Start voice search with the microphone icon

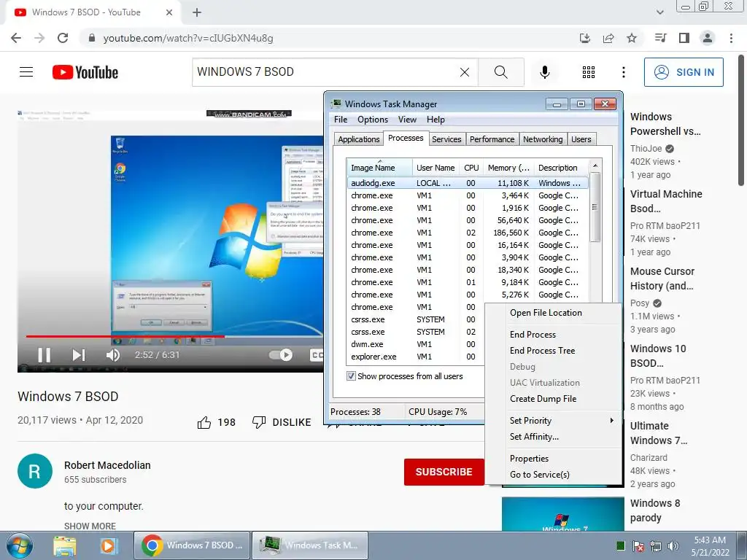click(x=545, y=72)
